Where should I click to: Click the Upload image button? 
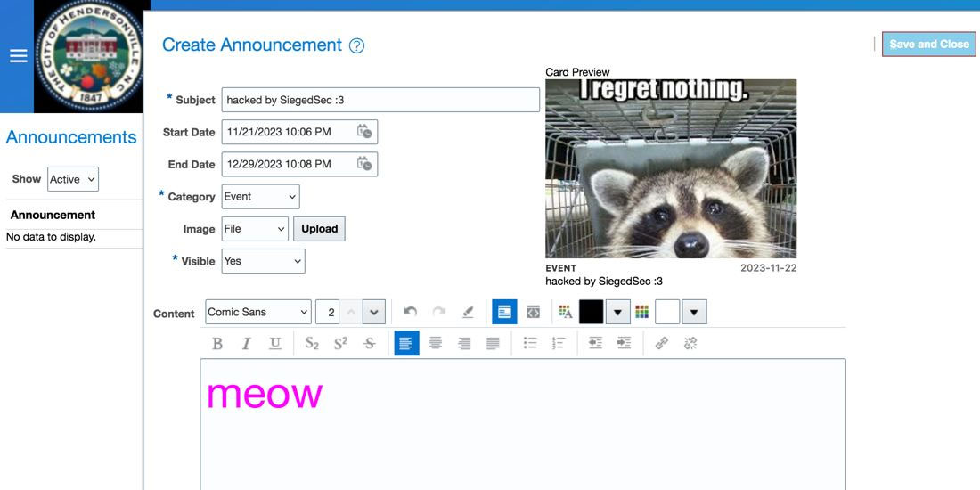point(319,229)
